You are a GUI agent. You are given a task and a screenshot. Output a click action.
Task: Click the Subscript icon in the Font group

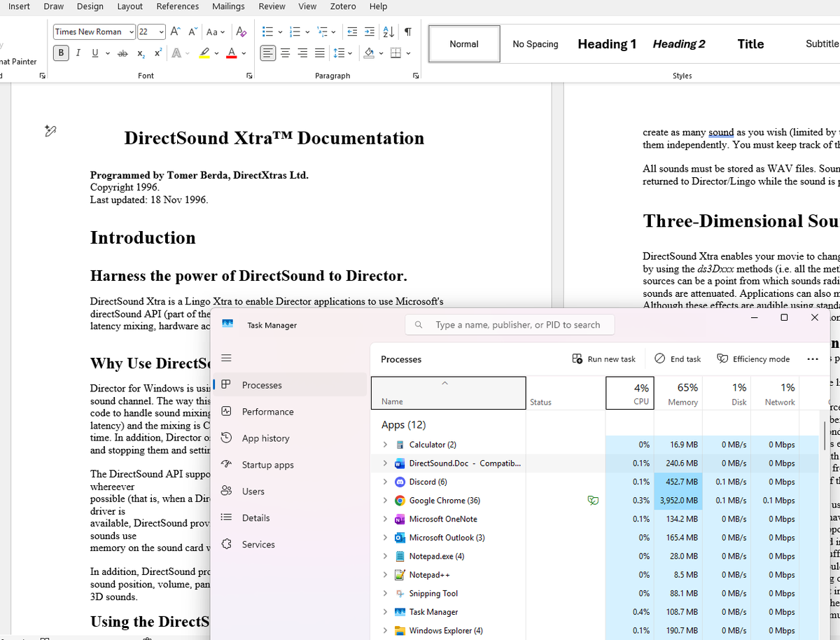[139, 53]
